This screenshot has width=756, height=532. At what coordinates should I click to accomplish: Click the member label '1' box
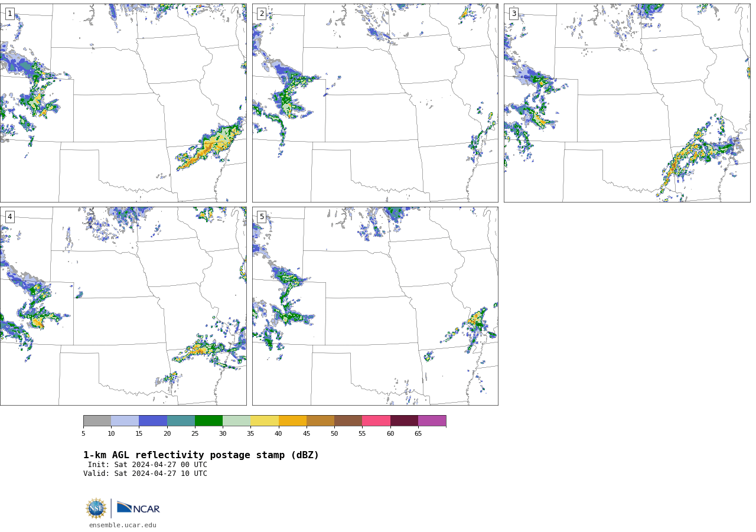coord(9,14)
